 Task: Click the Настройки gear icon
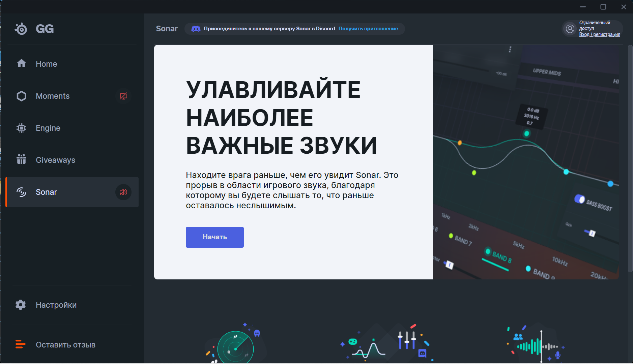tap(21, 305)
